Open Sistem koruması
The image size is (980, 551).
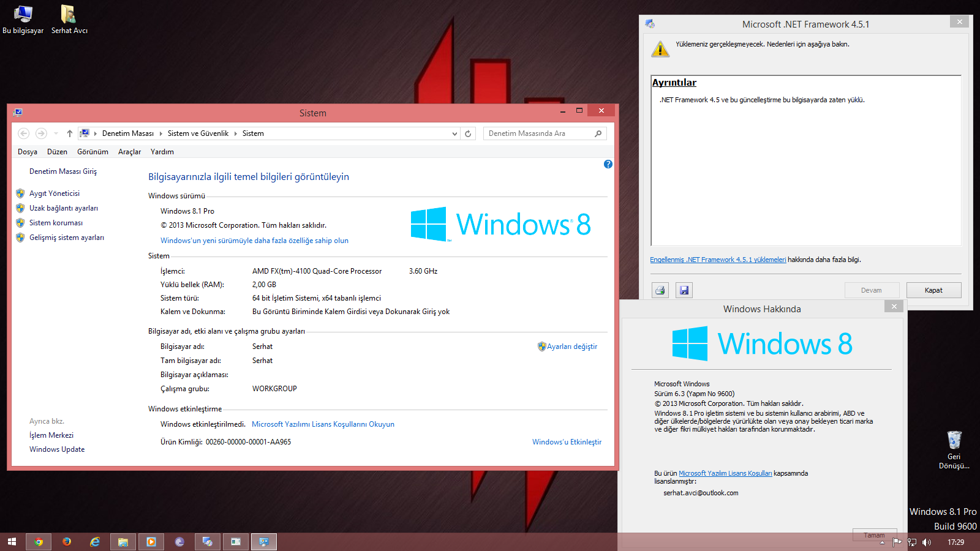tap(56, 223)
